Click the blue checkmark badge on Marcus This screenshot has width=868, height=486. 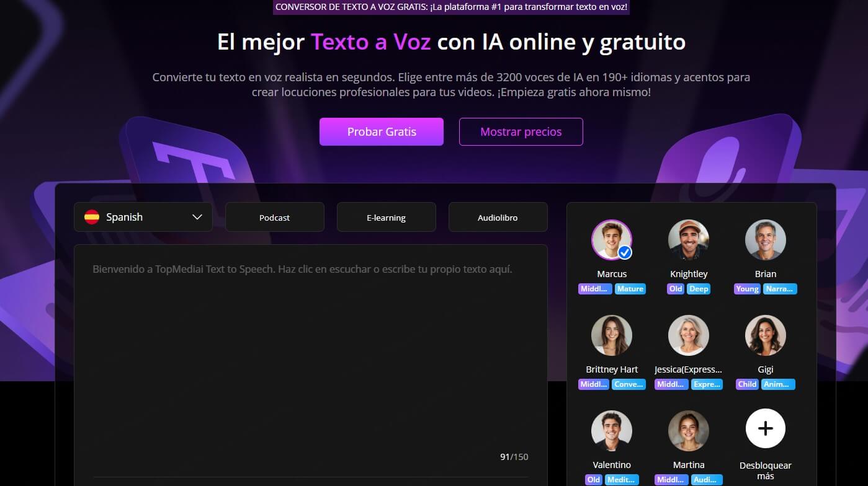[625, 252]
